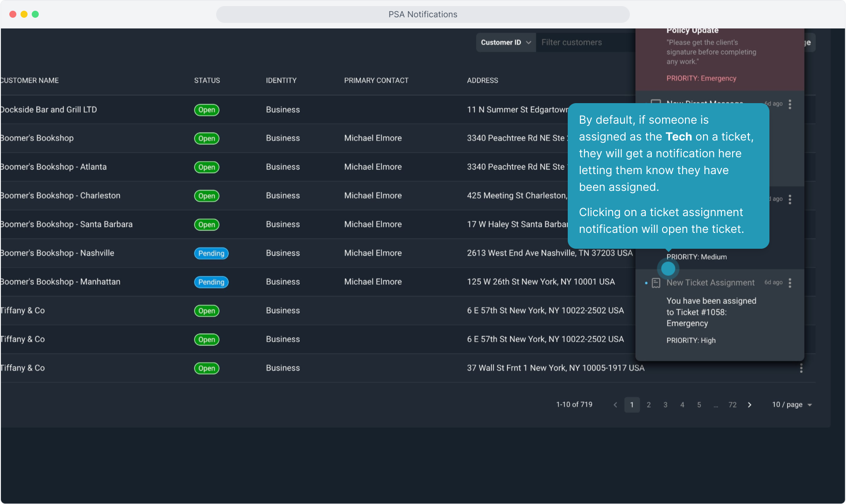Open kebab menu on New Direct Message notification

tap(790, 104)
